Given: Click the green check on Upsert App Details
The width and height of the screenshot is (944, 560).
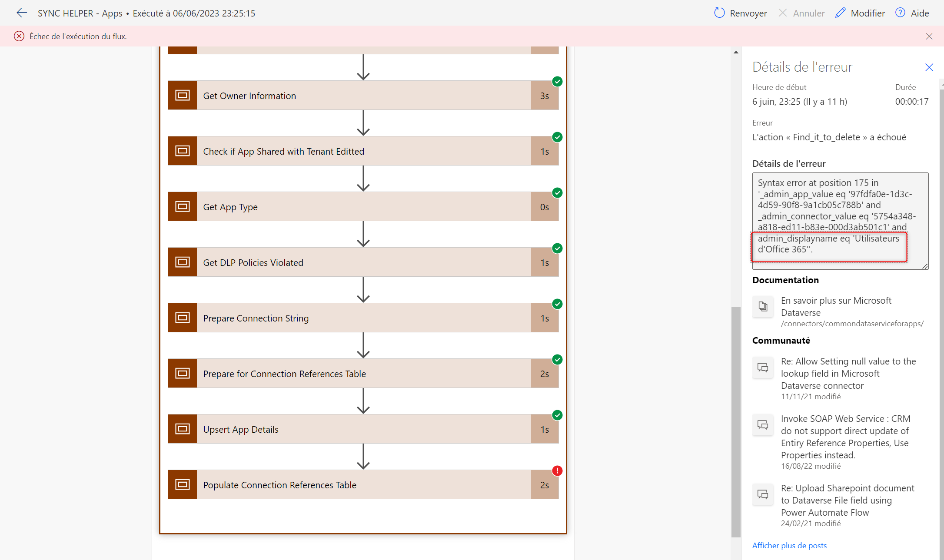Looking at the screenshot, I should click(557, 415).
